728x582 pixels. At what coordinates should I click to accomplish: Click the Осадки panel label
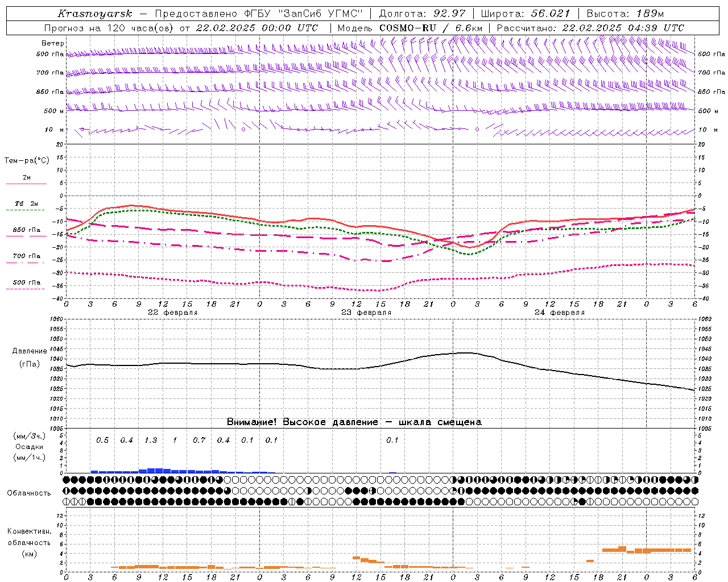click(30, 447)
